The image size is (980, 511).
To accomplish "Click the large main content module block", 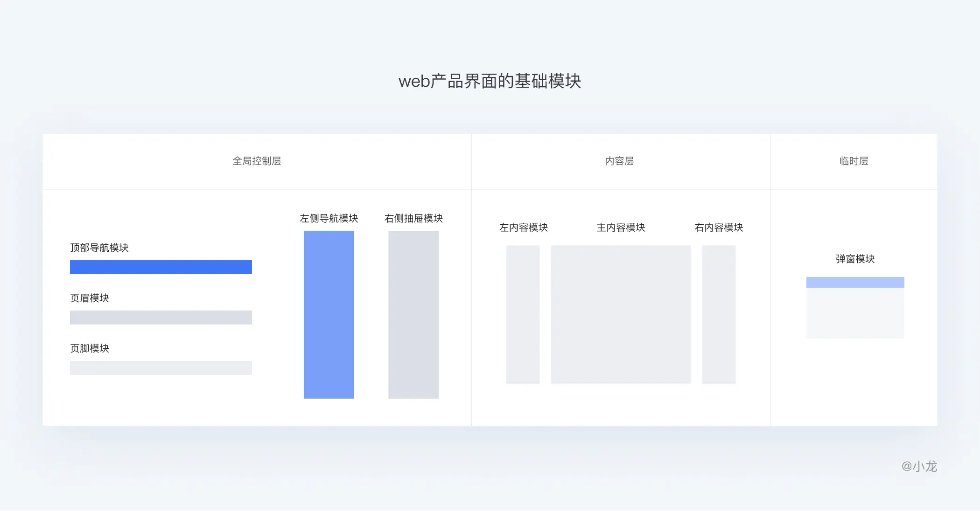I will (621, 315).
